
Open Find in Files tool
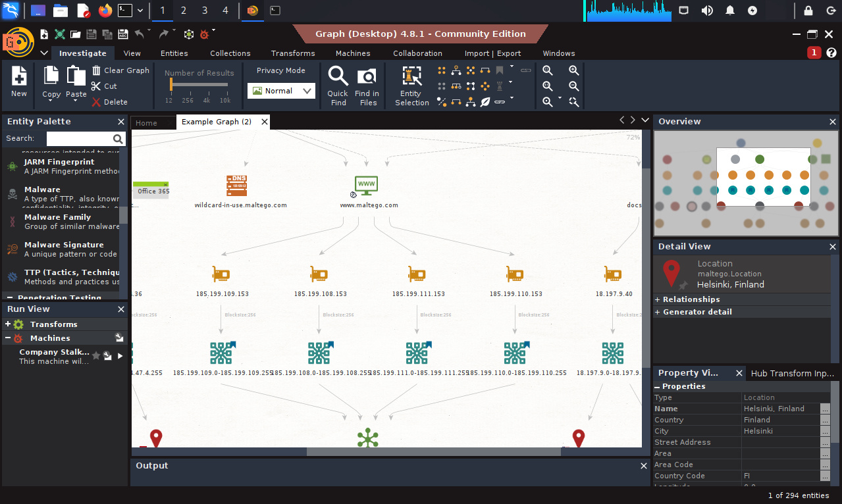(x=366, y=77)
